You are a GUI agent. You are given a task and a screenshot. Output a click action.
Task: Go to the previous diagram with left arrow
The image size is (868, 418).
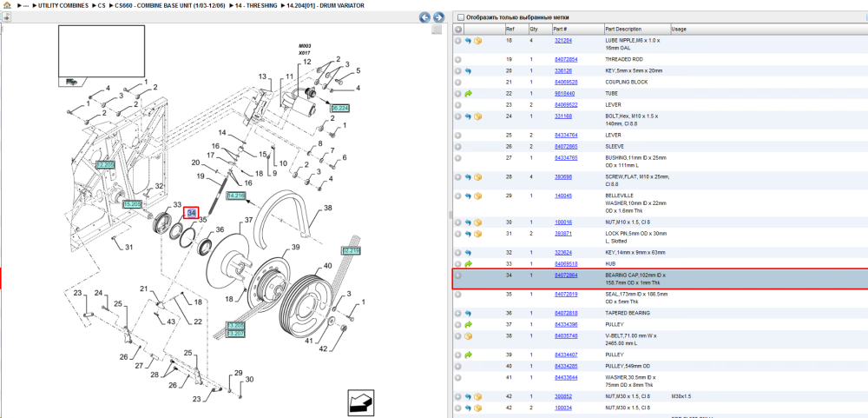(424, 17)
